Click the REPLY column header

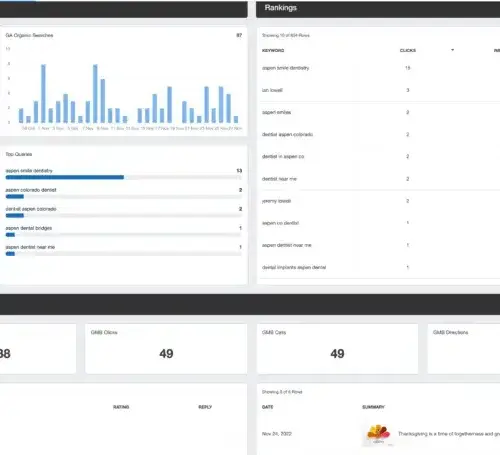click(x=205, y=407)
